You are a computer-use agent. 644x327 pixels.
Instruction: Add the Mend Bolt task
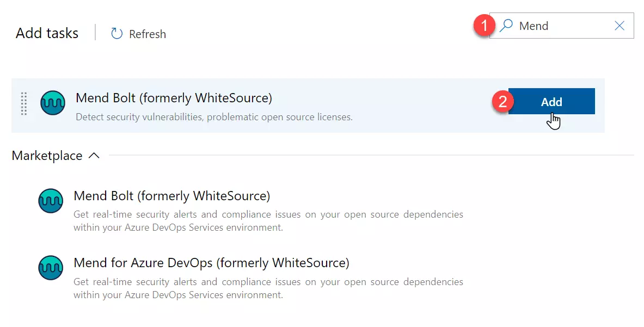551,101
